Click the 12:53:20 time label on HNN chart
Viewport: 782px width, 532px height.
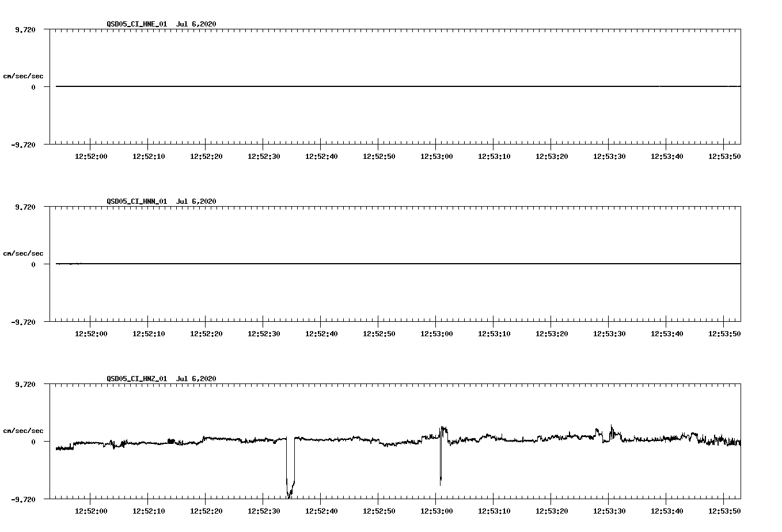552,333
